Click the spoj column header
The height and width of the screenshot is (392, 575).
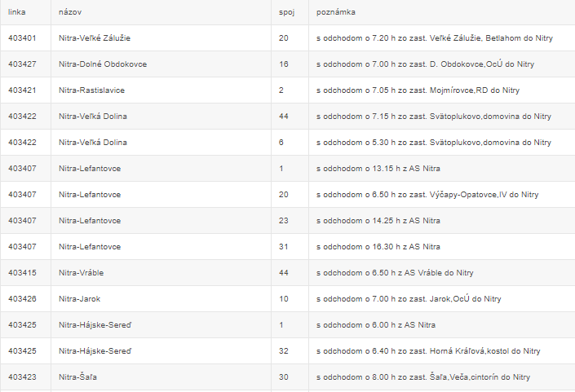pos(286,12)
